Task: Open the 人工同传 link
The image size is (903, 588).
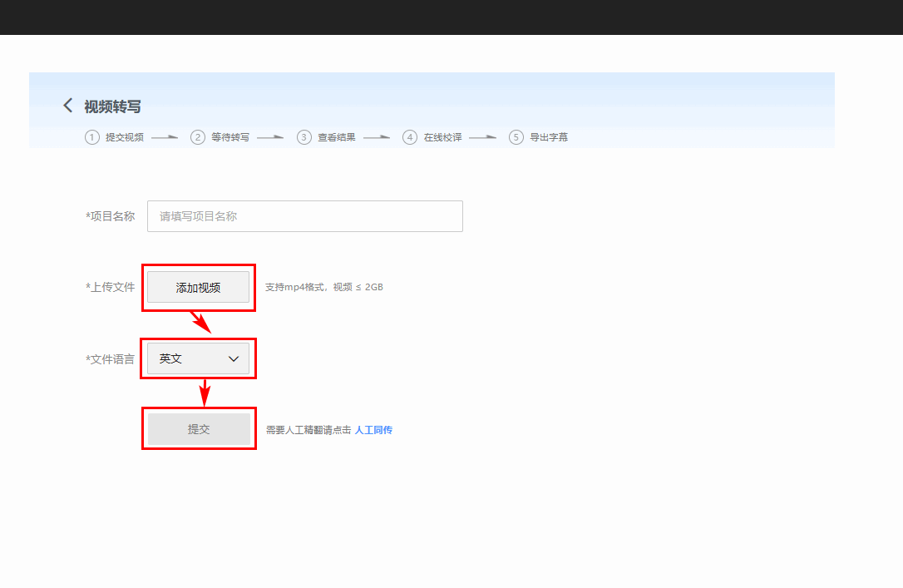Action: point(373,430)
